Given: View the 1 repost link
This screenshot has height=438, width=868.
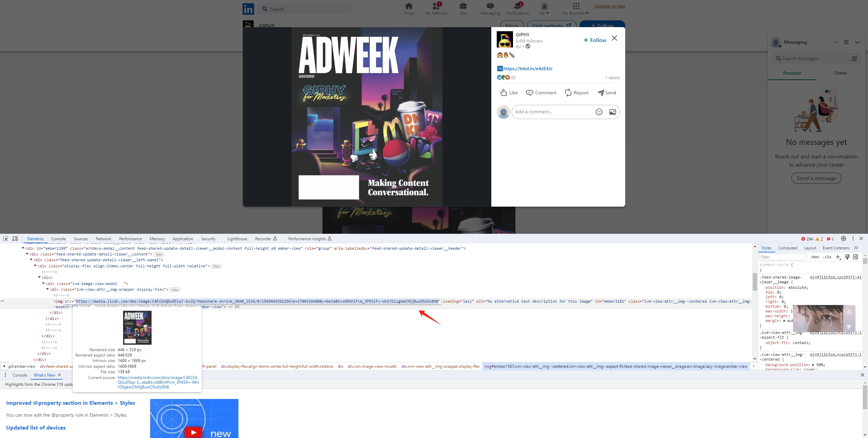Looking at the screenshot, I should point(612,78).
